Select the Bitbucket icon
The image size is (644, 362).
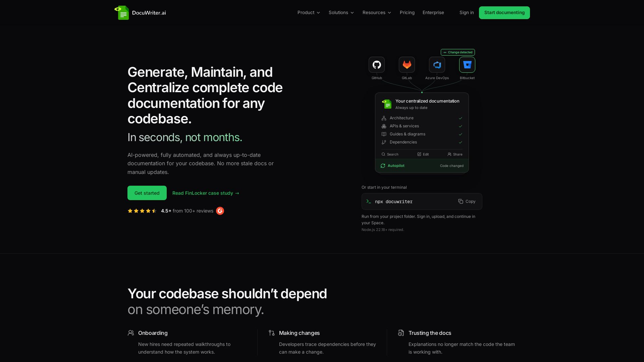pyautogui.click(x=467, y=65)
